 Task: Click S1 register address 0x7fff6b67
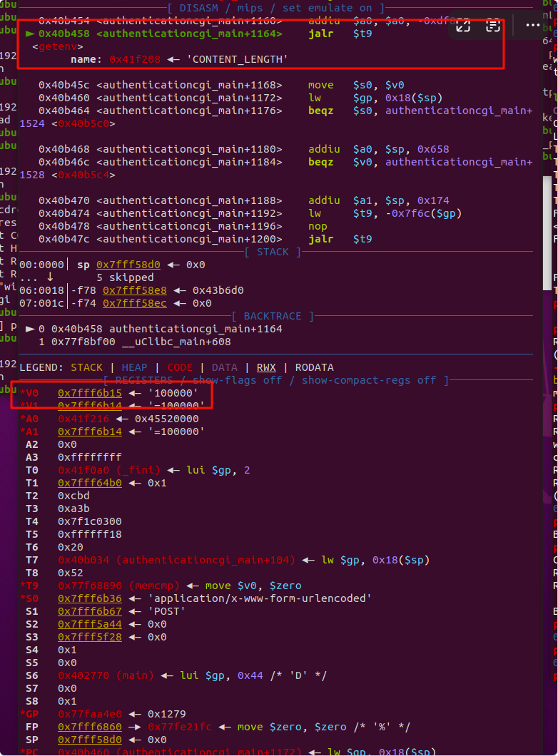click(90, 611)
